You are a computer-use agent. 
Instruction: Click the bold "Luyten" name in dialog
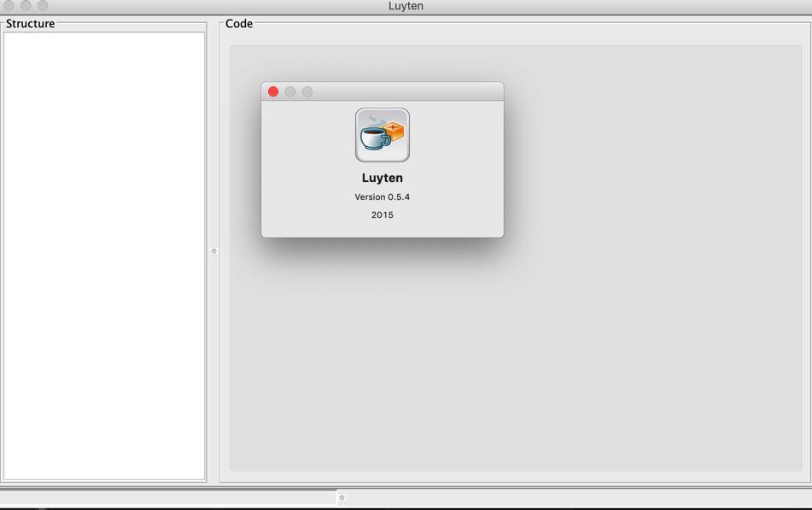(383, 178)
